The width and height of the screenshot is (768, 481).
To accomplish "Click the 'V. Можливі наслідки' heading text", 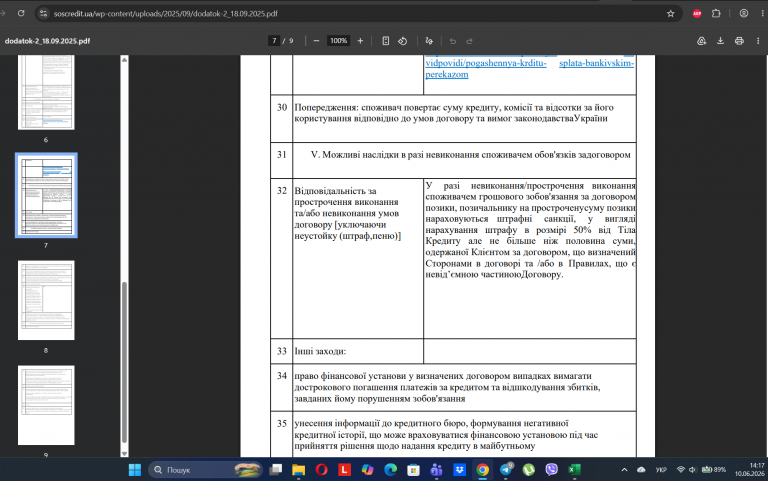I will (x=471, y=155).
